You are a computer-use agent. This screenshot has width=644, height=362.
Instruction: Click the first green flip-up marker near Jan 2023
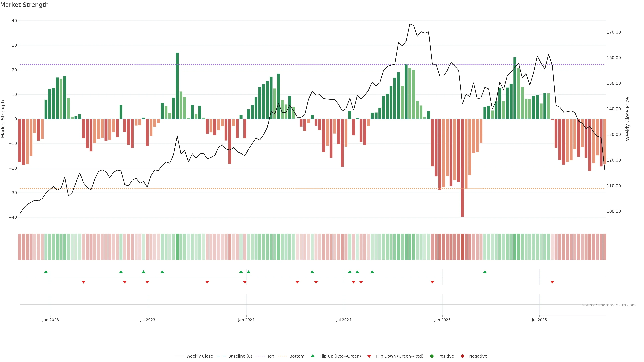tap(46, 272)
